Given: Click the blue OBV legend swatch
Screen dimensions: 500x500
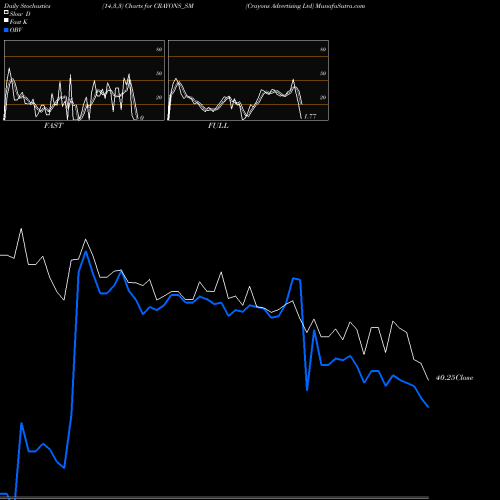Looking at the screenshot, I should (6, 30).
